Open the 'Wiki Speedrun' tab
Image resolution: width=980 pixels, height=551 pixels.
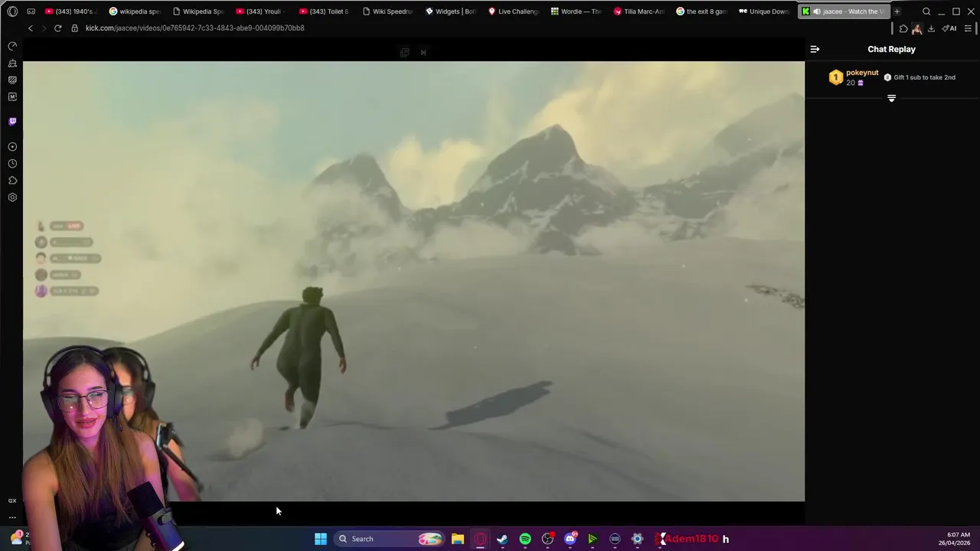coord(387,11)
